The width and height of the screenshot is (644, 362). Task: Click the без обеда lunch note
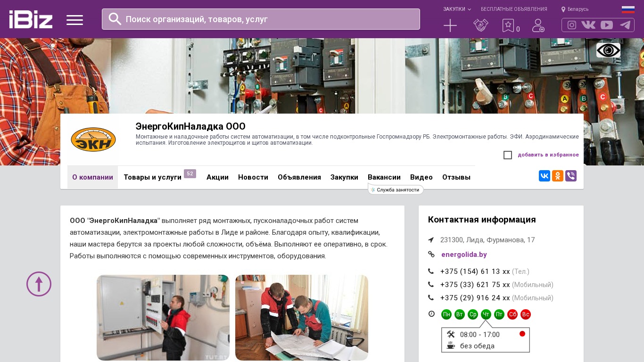pos(477,346)
